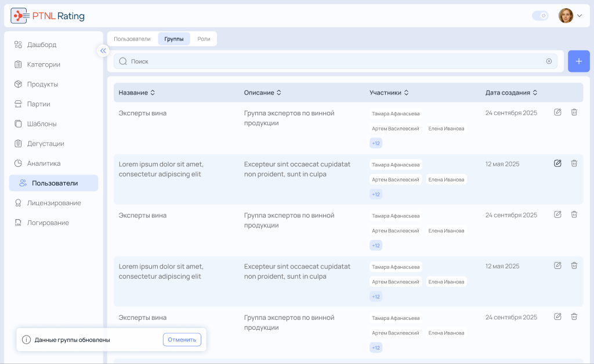Screen dimensions: 594x364
Task: Delete the third Эксперты вина group
Action: click(x=574, y=316)
